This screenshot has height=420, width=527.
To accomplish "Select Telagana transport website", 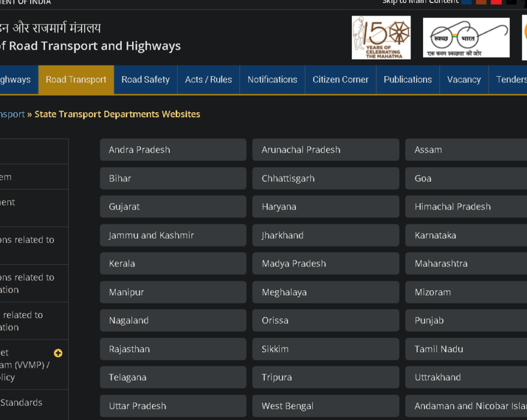I will point(173,377).
